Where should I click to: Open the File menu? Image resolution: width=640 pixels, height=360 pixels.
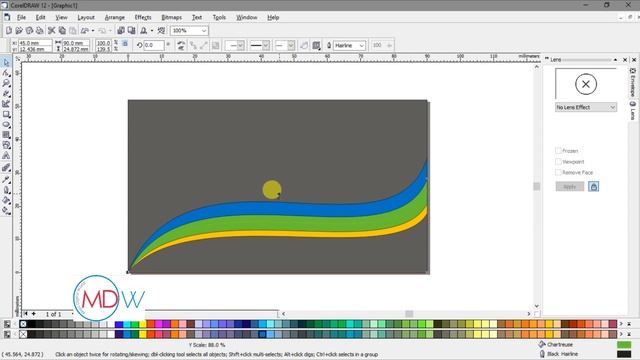[x=21, y=17]
